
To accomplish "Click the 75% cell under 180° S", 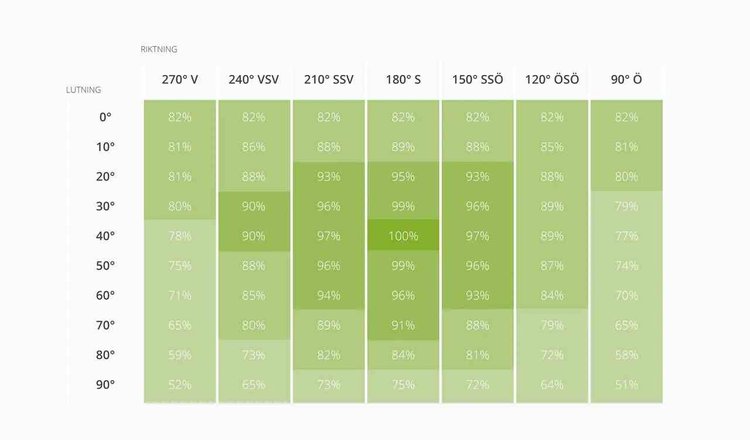I will click(x=403, y=384).
